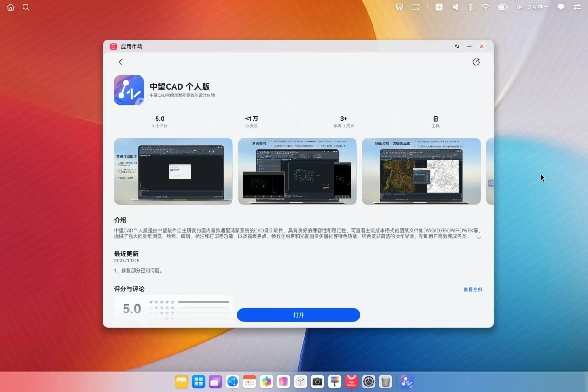Open the control center sliders icon
This screenshot has height=392, width=588.
point(577,7)
